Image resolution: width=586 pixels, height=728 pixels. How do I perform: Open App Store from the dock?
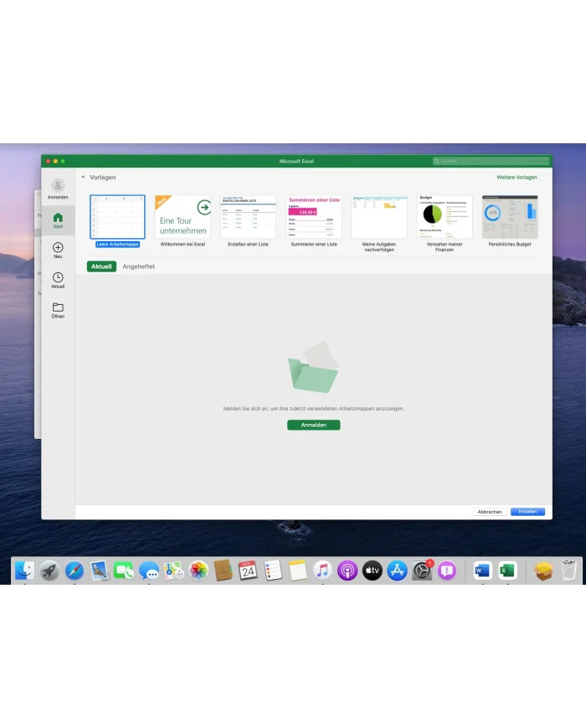click(x=397, y=571)
